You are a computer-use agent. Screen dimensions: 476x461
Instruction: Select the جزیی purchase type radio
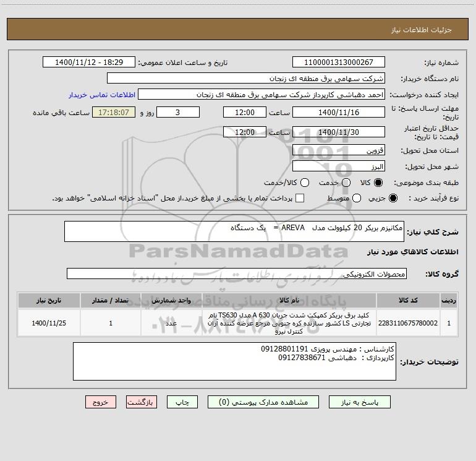(x=393, y=198)
